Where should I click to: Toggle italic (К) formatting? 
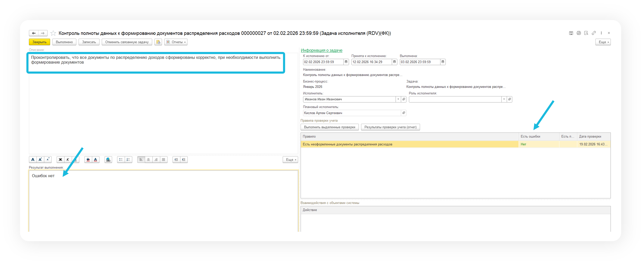tap(68, 160)
